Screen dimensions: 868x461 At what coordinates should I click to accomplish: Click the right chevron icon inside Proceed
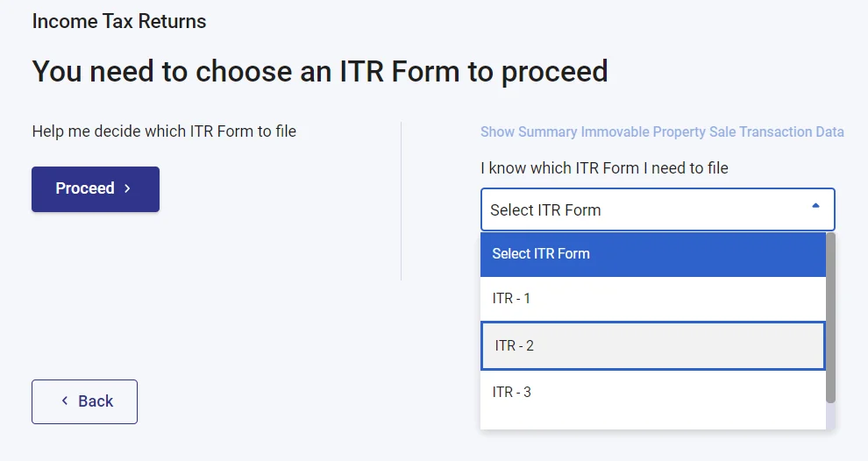(128, 188)
